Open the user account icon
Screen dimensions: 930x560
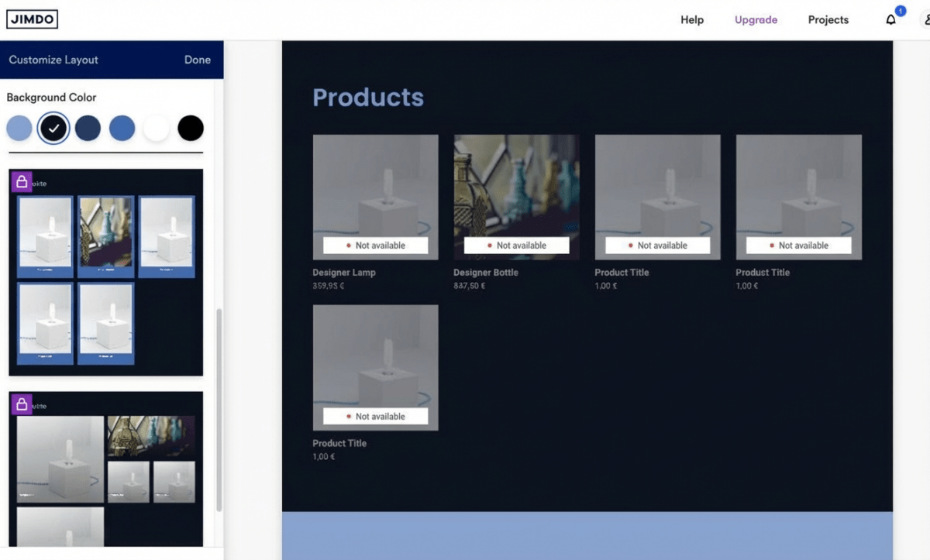coord(925,20)
